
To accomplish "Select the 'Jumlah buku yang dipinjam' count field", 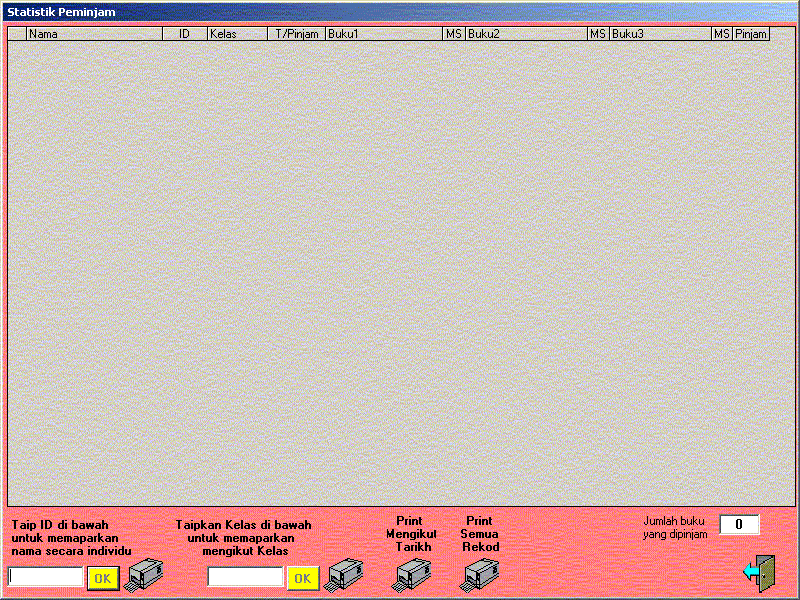I will pos(739,525).
